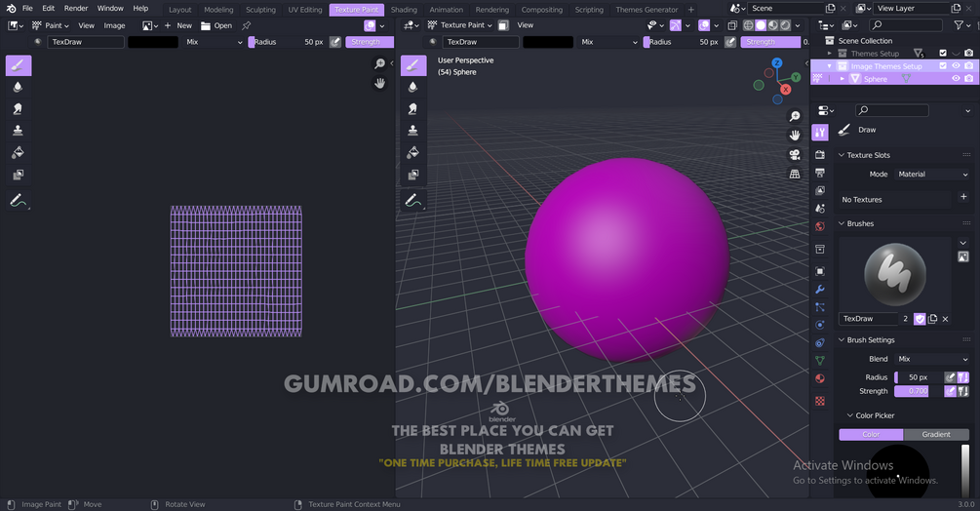The image size is (980, 511).
Task: Switch perspective/orthographic grid icon in viewport
Action: pyautogui.click(x=795, y=174)
